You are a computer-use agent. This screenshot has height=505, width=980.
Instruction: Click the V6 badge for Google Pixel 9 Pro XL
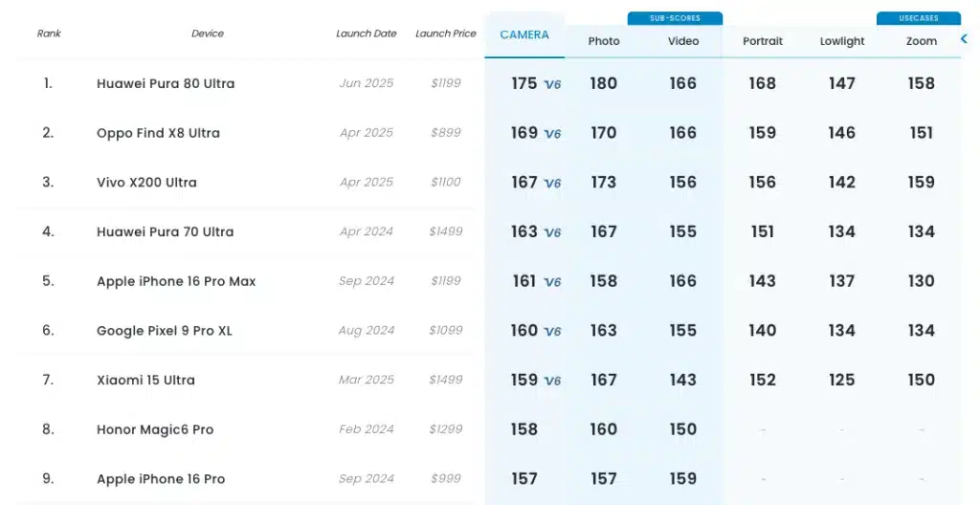tap(552, 331)
